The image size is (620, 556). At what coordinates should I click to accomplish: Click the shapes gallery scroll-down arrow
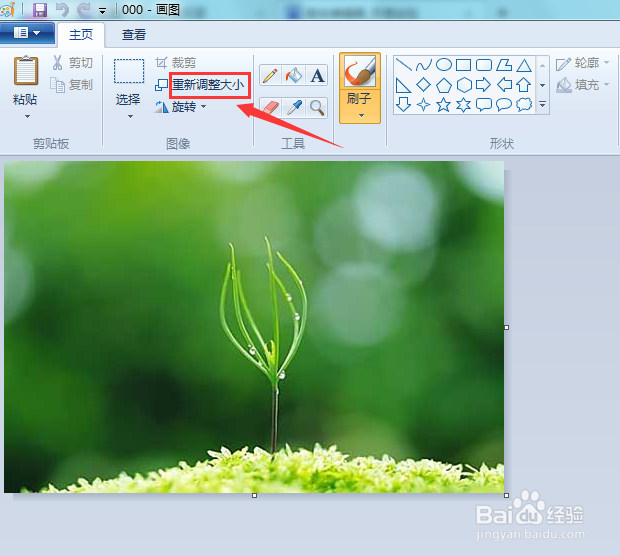[542, 85]
